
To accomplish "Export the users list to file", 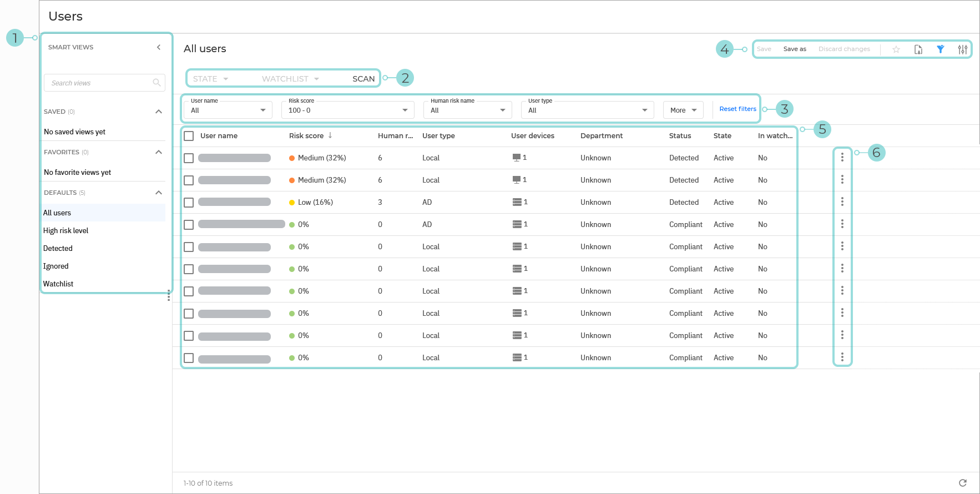I will pyautogui.click(x=918, y=49).
